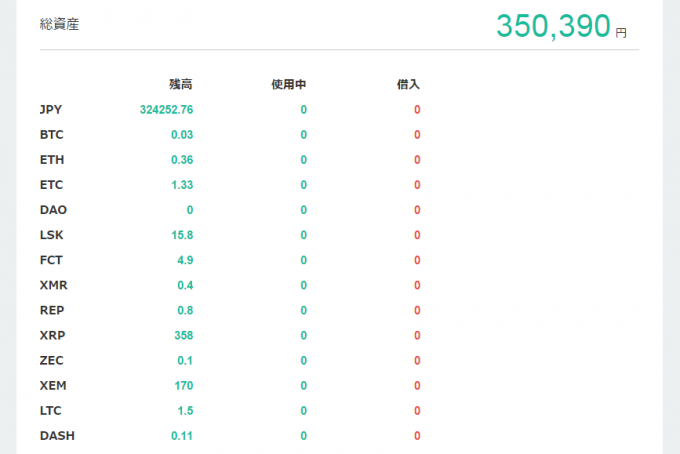This screenshot has width=680, height=454.
Task: Click the LTC borrowed value 0
Action: pos(417,411)
